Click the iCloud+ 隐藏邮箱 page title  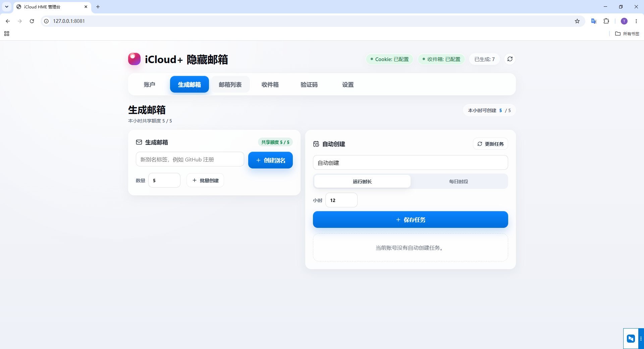point(186,59)
